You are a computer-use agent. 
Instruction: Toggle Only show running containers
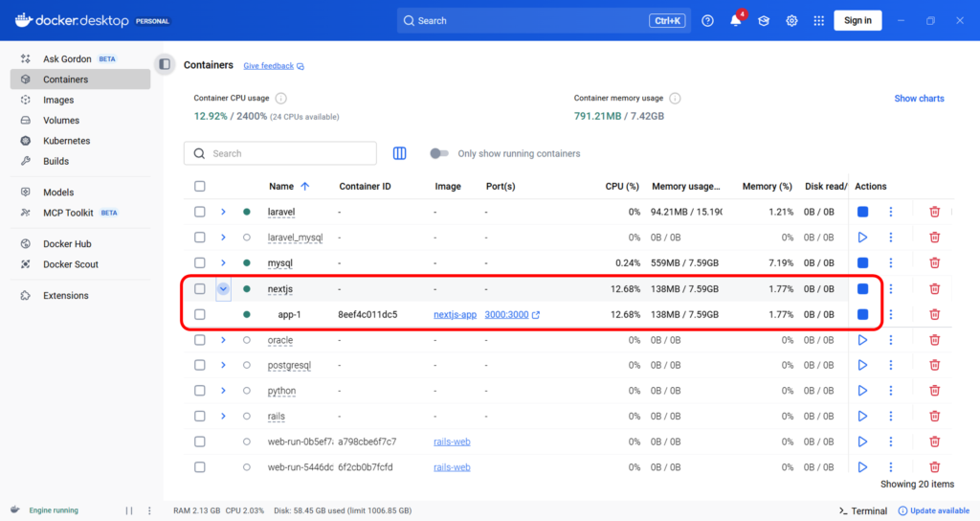pos(439,153)
